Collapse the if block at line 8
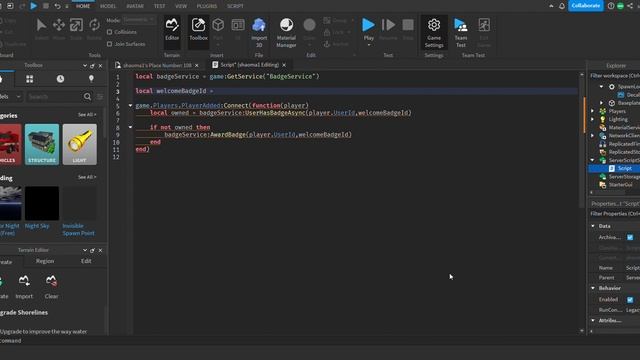Viewport: 640px width, 360px height. (x=130, y=127)
